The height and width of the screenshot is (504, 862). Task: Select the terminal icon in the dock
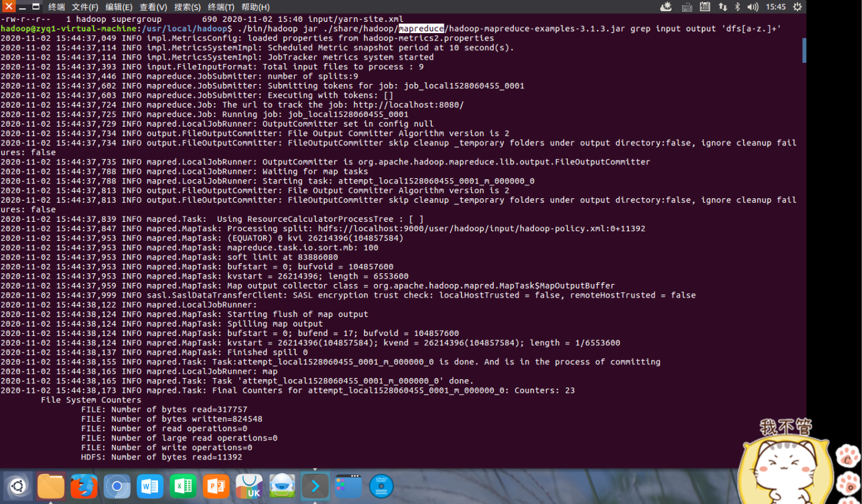[315, 486]
